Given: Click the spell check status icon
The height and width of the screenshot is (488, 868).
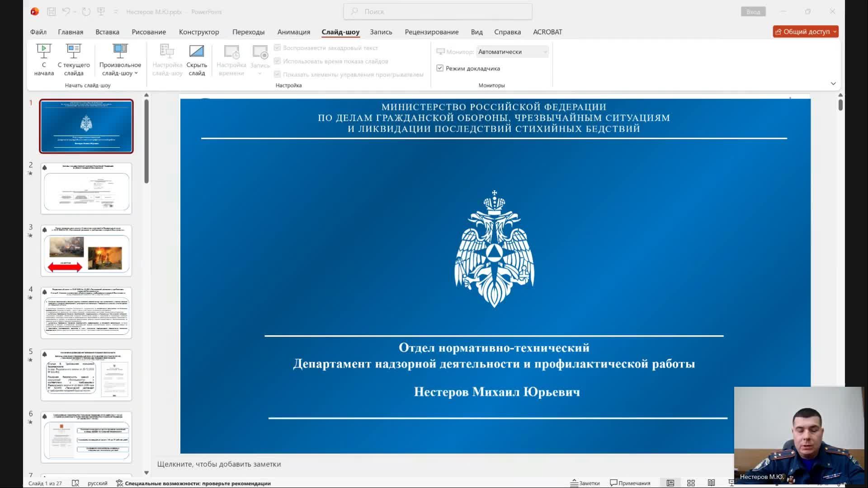Looking at the screenshot, I should click(75, 483).
